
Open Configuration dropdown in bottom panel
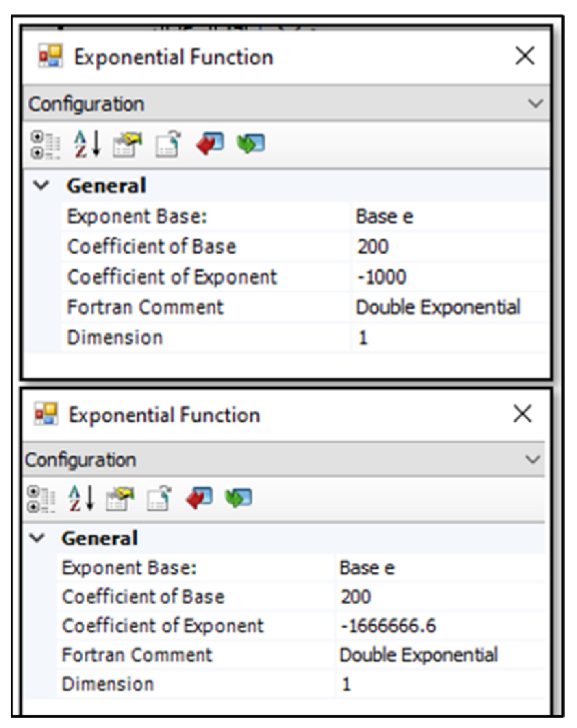[x=532, y=459]
